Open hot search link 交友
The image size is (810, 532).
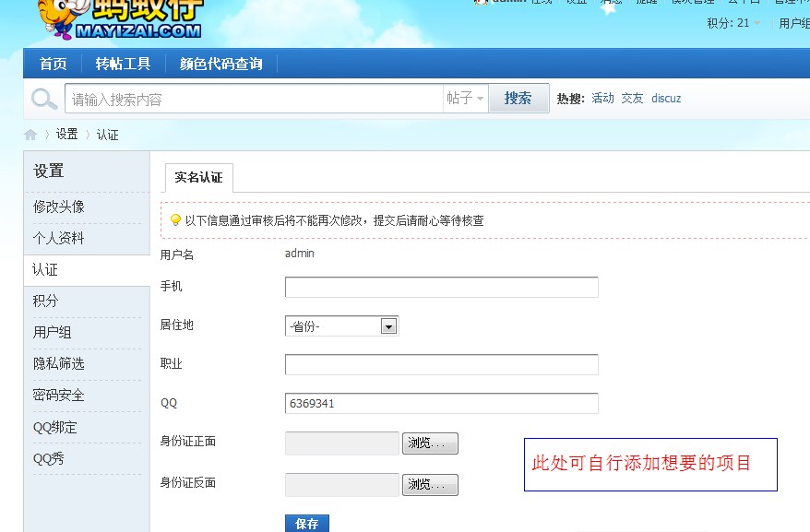pyautogui.click(x=632, y=98)
